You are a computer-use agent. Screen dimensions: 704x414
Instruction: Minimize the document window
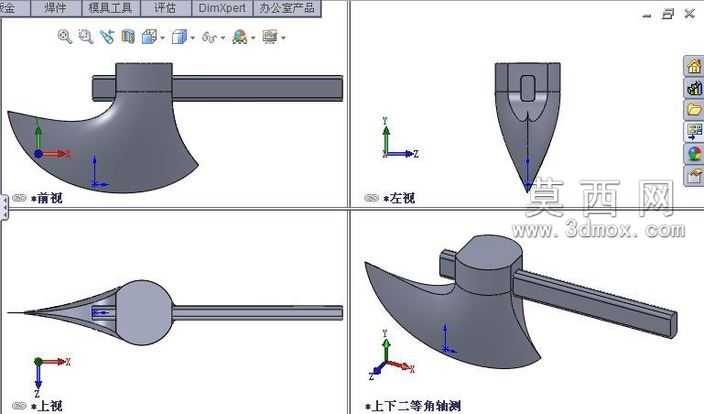click(x=647, y=16)
